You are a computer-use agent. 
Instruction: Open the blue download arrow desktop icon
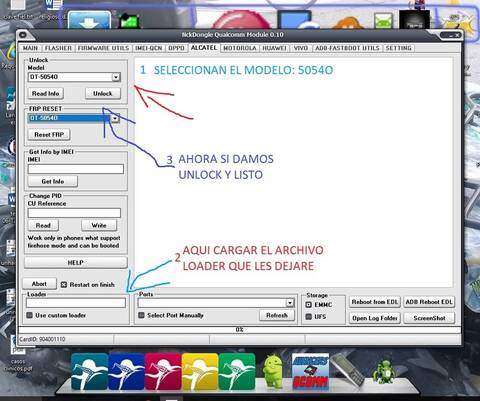90,20
